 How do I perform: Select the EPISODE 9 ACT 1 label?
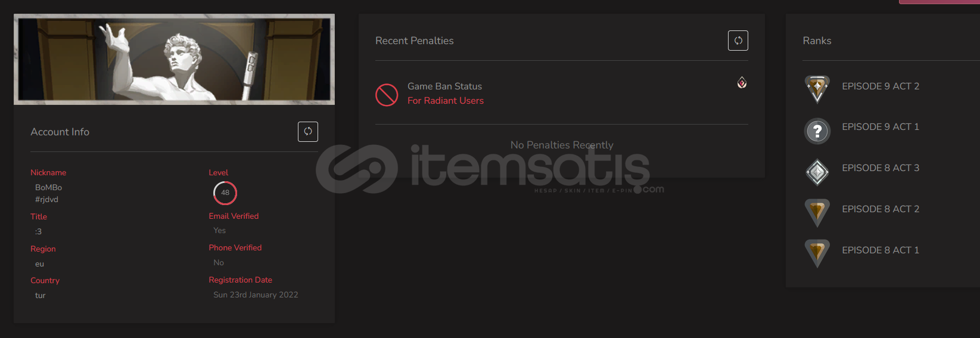click(881, 127)
